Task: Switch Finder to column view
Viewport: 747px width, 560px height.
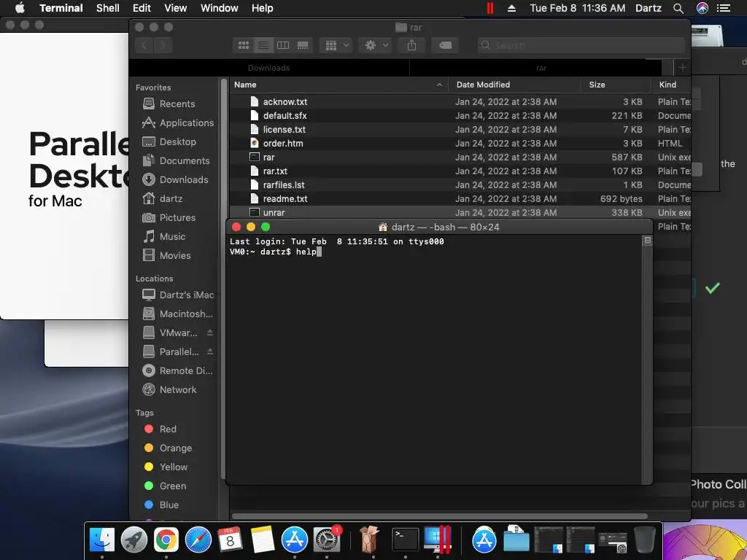Action: (283, 45)
